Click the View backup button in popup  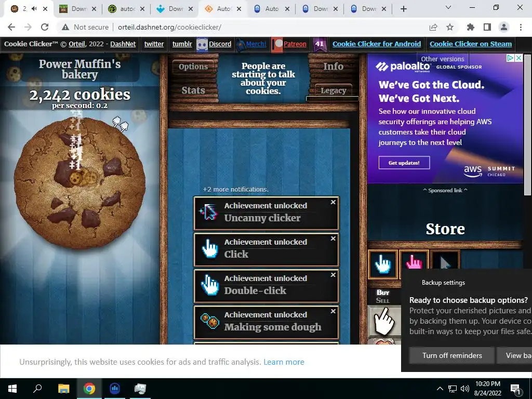coord(514,355)
